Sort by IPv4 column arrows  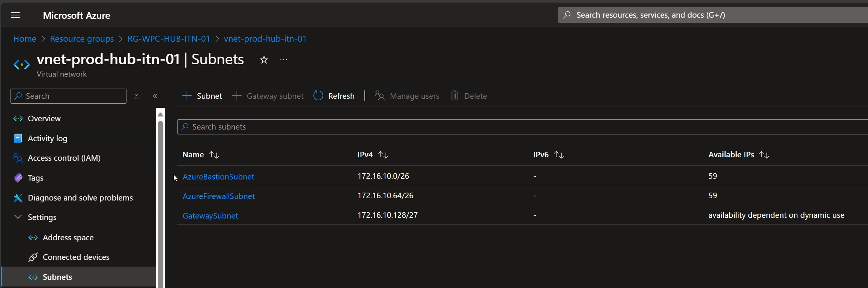[x=383, y=155]
